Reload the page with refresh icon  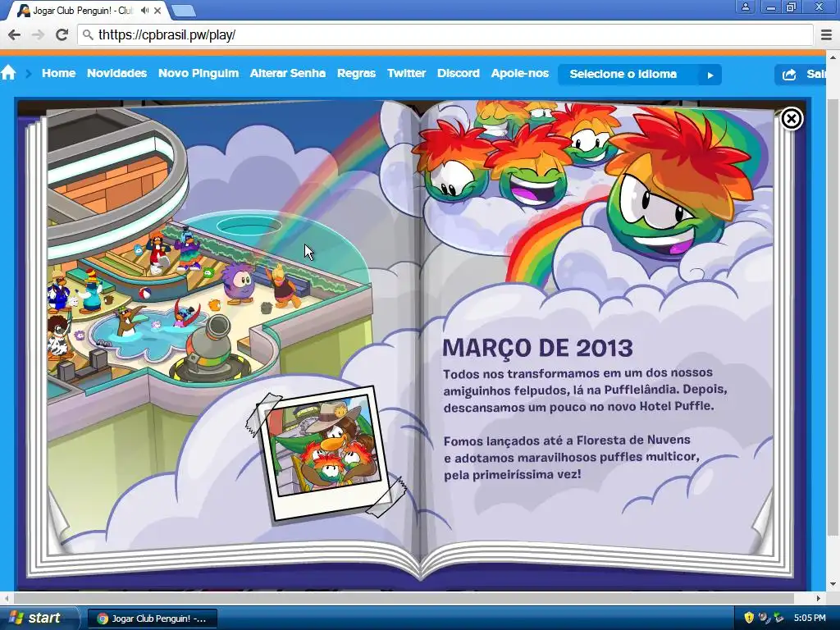(62, 34)
